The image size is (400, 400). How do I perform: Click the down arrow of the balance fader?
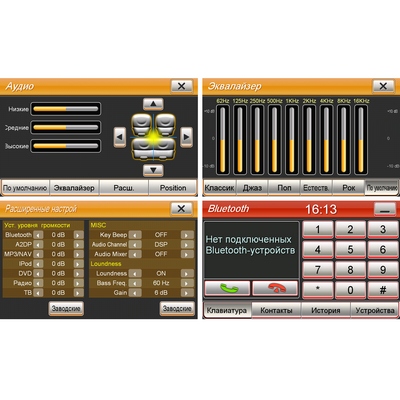(153, 170)
